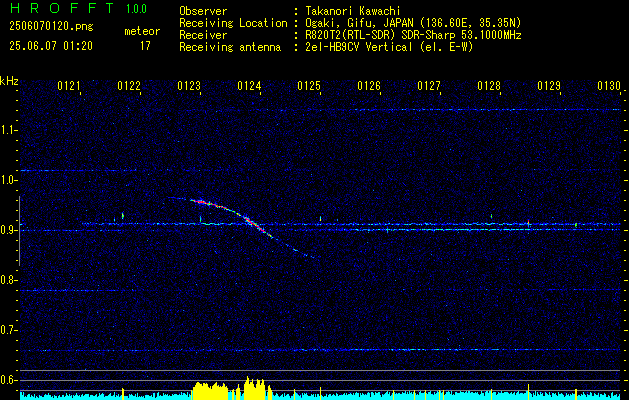
Task: Select the 0130 time marker label
Action: tap(609, 86)
